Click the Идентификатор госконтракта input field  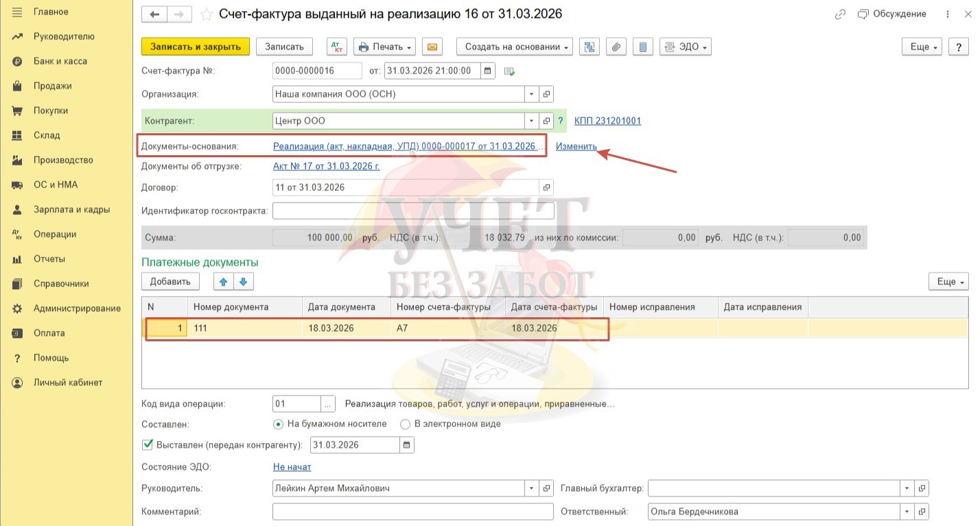(x=412, y=211)
